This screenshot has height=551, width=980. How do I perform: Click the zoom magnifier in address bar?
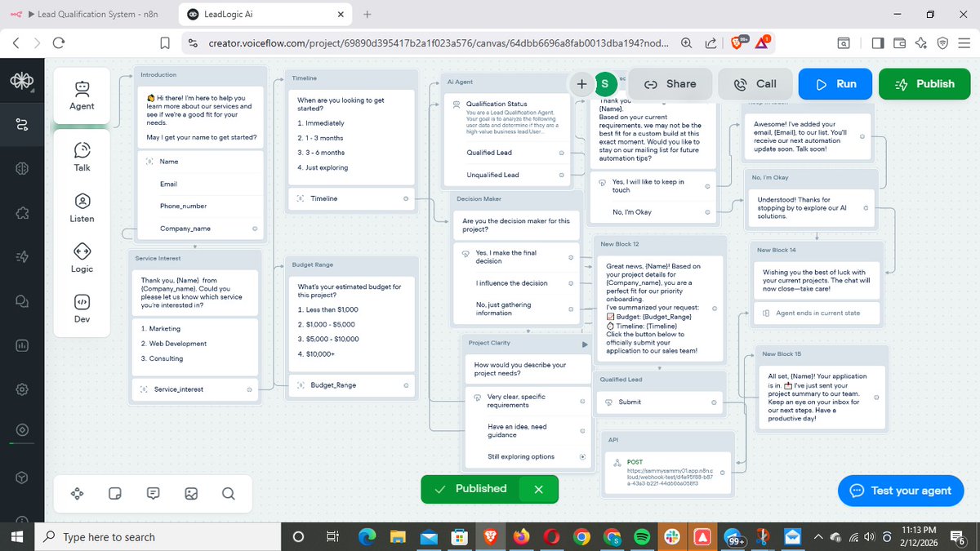(686, 42)
